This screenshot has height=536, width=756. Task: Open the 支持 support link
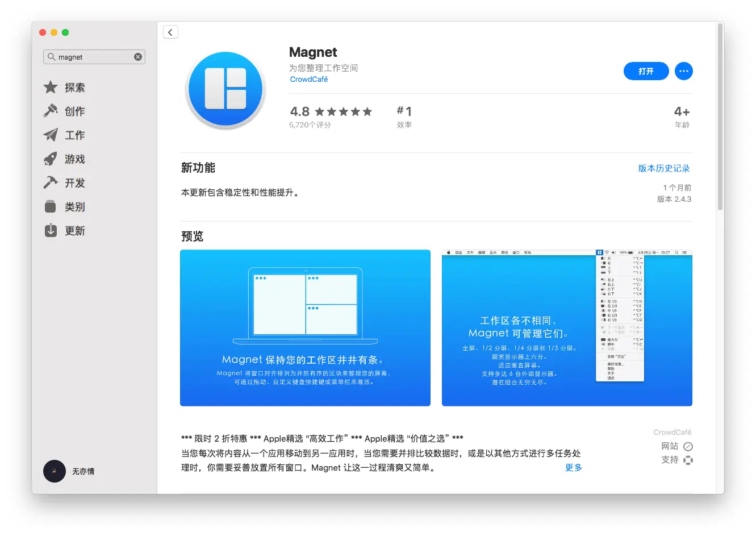[670, 460]
